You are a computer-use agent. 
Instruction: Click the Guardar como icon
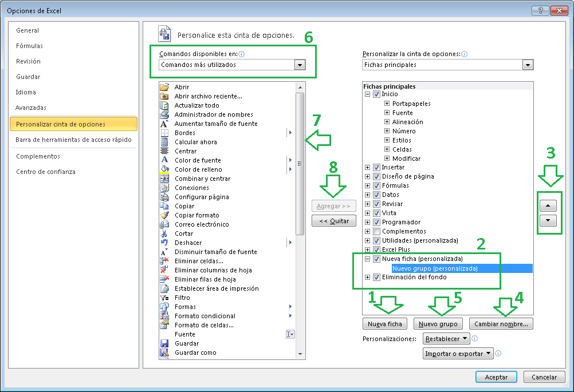pos(164,353)
